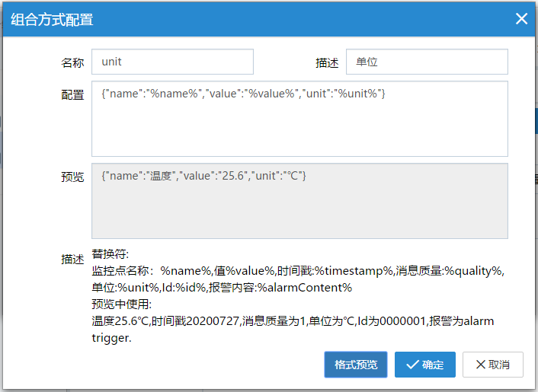Click the checkmark icon on 确定 button
The height and width of the screenshot is (392, 538).
click(x=412, y=365)
